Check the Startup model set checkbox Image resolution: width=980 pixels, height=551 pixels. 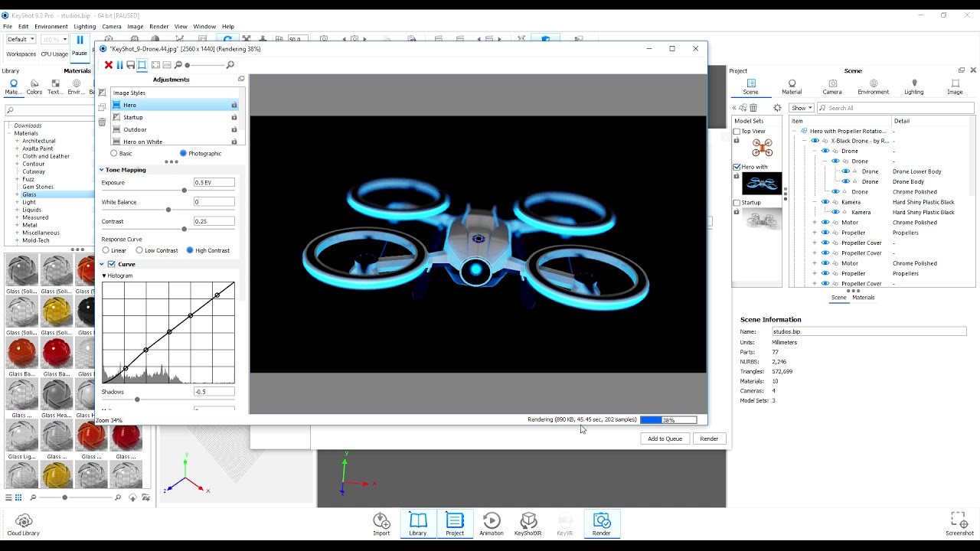[x=737, y=203]
